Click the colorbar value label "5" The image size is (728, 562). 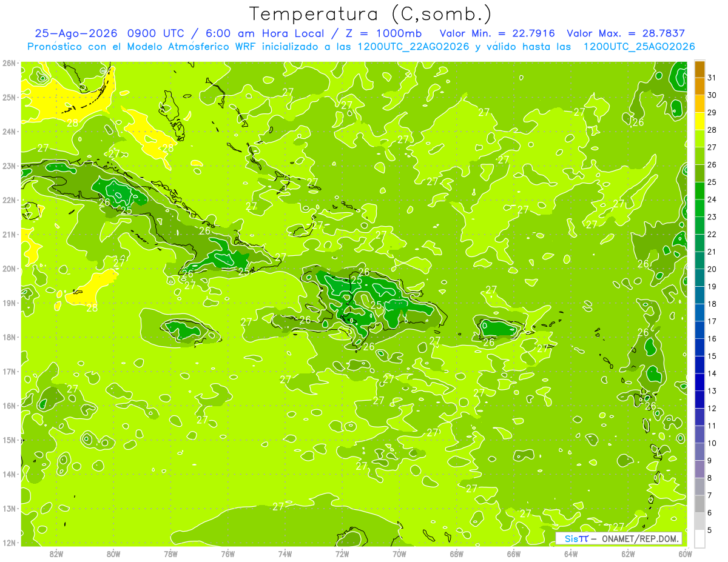pyautogui.click(x=710, y=530)
